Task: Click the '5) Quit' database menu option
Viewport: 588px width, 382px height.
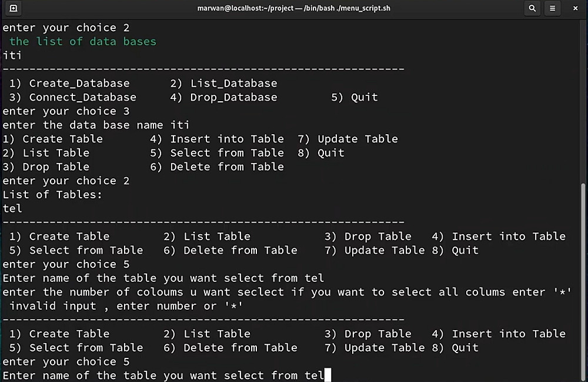Action: tap(355, 97)
